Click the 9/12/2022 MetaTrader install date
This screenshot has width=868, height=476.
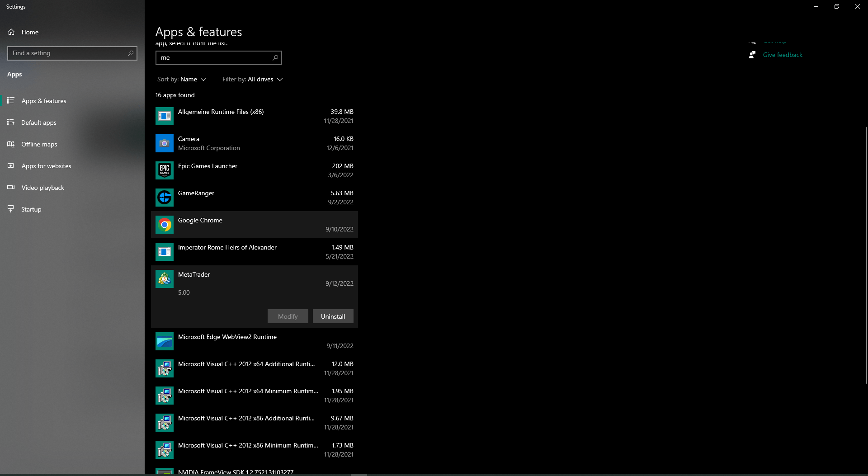[x=340, y=283]
